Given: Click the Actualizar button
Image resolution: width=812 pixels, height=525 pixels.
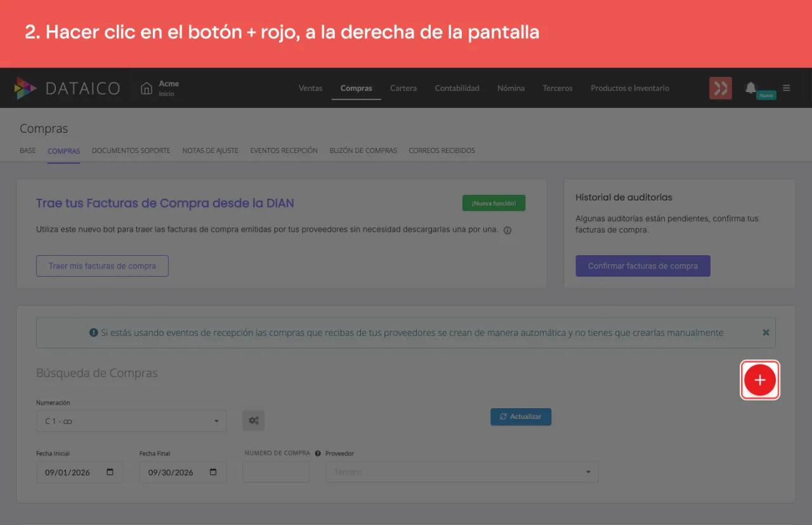Looking at the screenshot, I should coord(521,416).
